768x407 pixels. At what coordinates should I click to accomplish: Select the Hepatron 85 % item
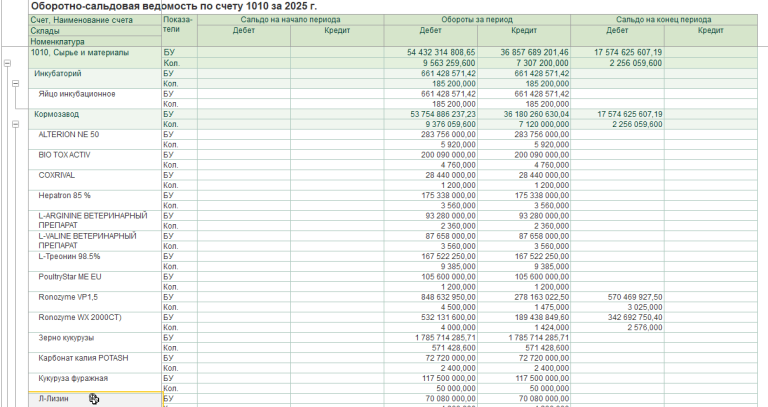65,195
